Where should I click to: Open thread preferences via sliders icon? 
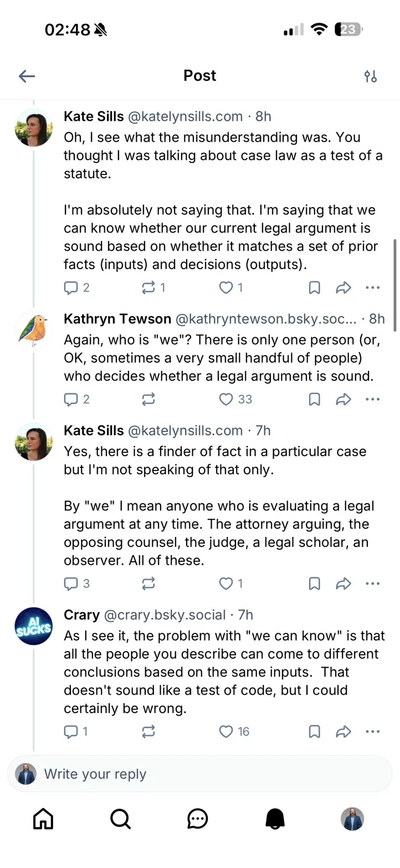point(371,76)
